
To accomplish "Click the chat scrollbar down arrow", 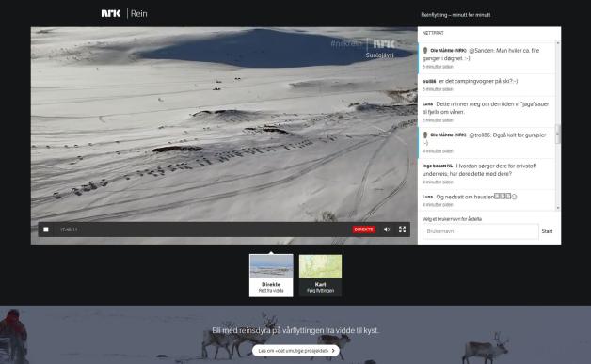I will [x=558, y=208].
